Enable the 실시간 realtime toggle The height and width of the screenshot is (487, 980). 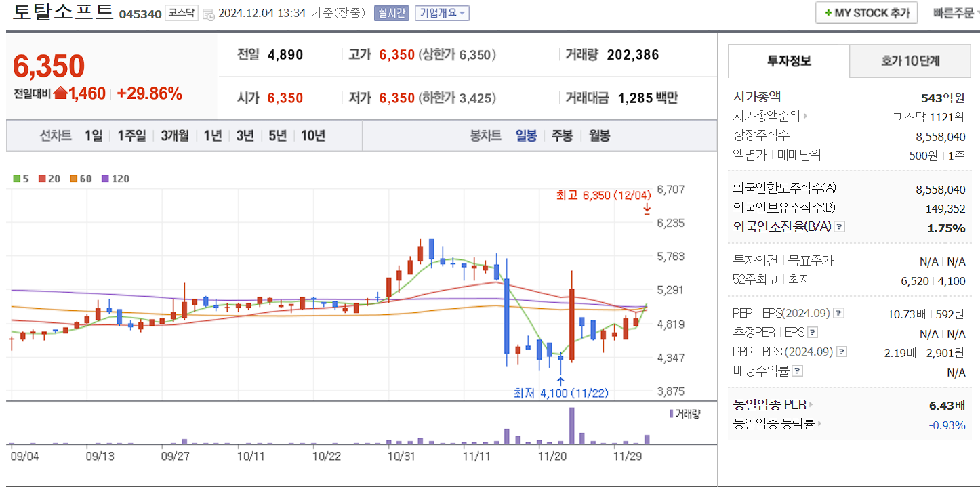pos(392,14)
